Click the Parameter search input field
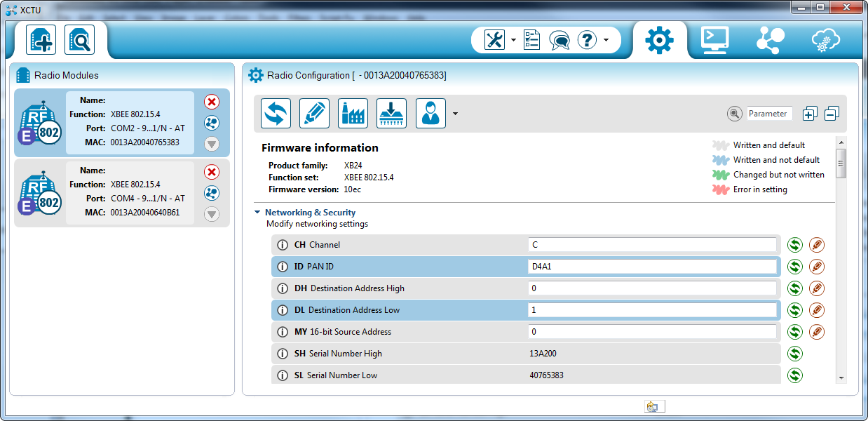 pos(769,113)
